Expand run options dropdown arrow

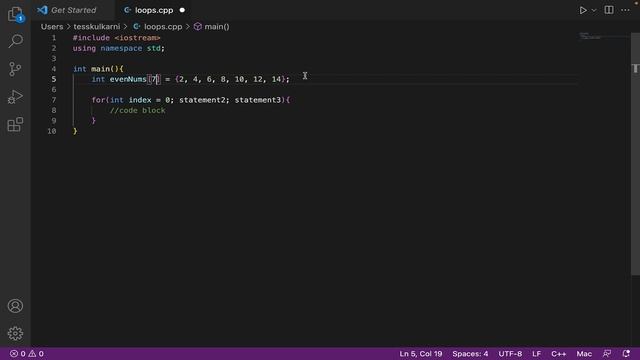594,10
